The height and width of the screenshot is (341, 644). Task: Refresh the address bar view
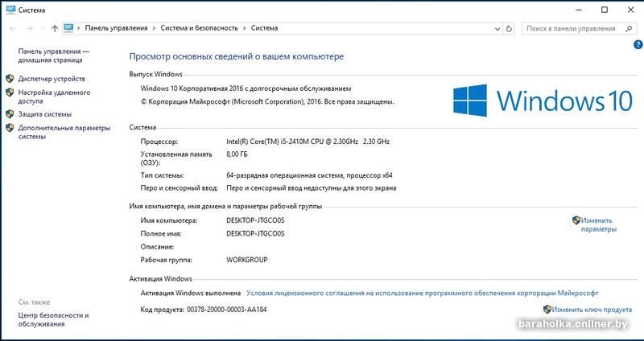click(x=509, y=28)
